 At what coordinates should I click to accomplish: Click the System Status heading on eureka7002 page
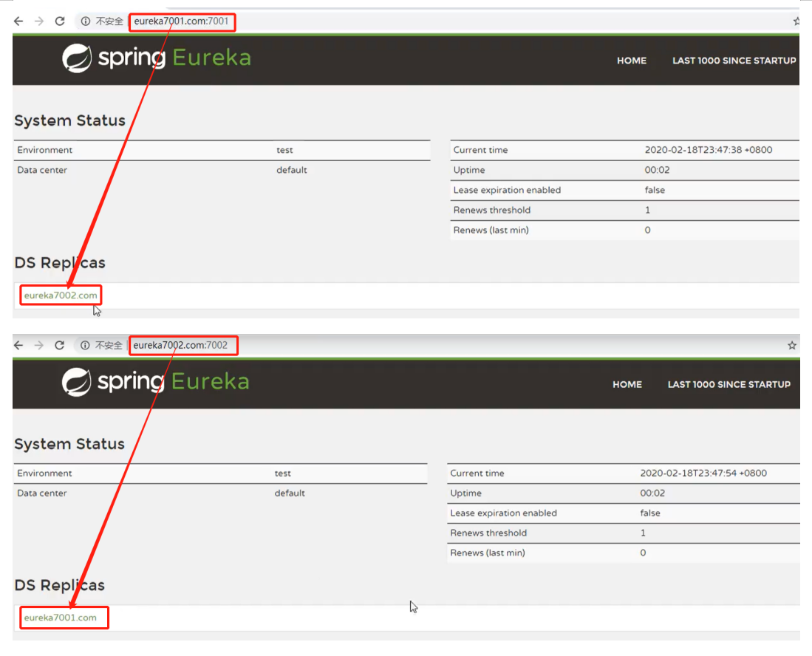point(69,444)
